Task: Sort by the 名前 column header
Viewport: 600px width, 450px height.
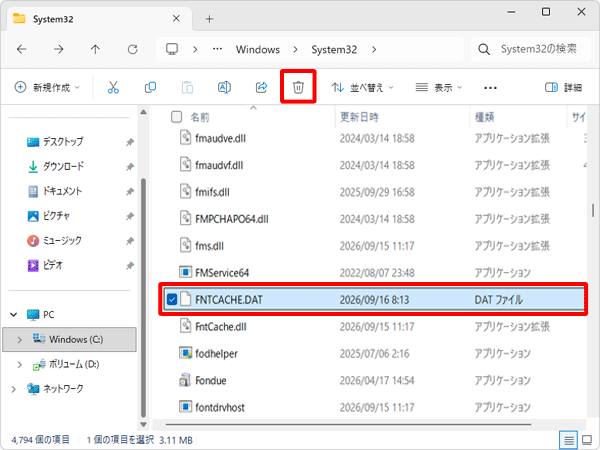Action: [x=200, y=117]
